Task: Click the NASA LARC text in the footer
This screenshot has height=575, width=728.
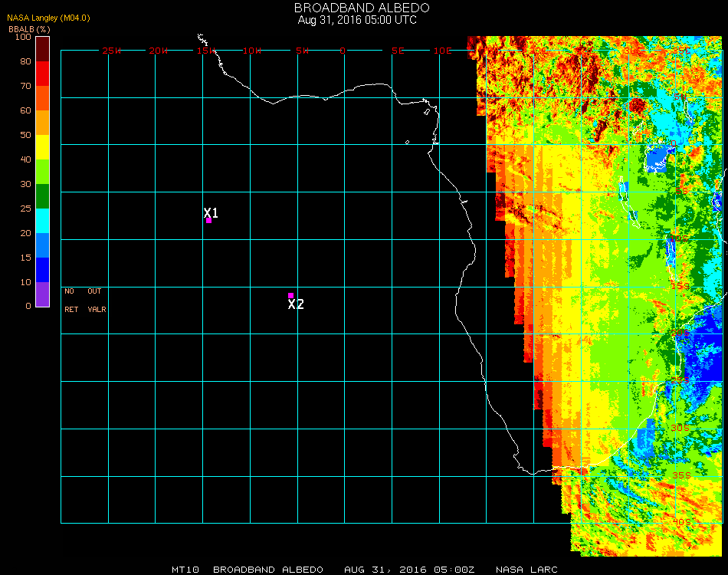Action: click(x=526, y=570)
